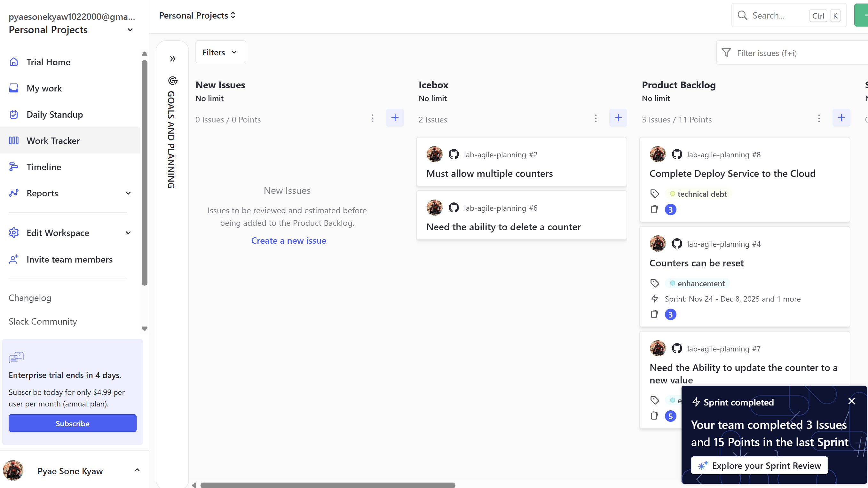
Task: Dismiss the Sprint completed notification
Action: [x=852, y=401]
